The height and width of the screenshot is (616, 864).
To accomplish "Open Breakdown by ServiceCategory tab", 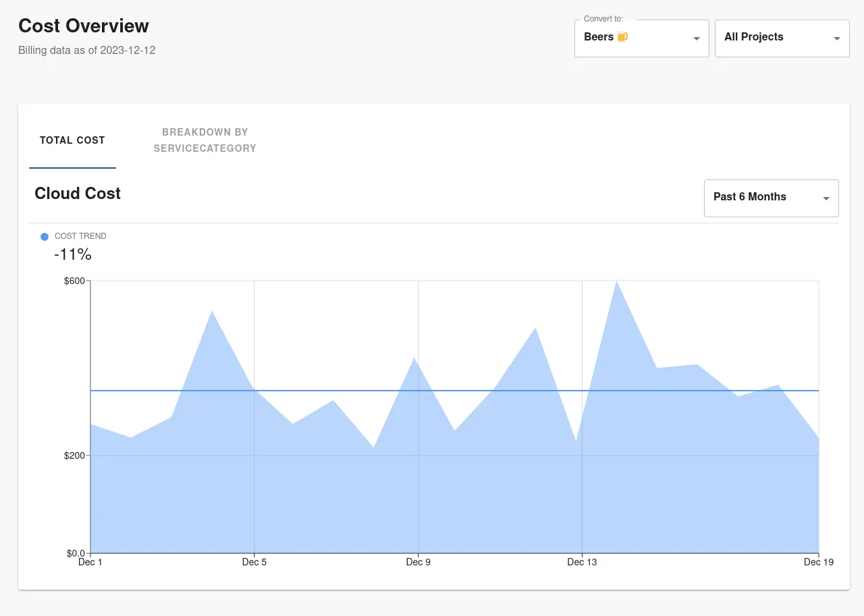I will pos(205,140).
